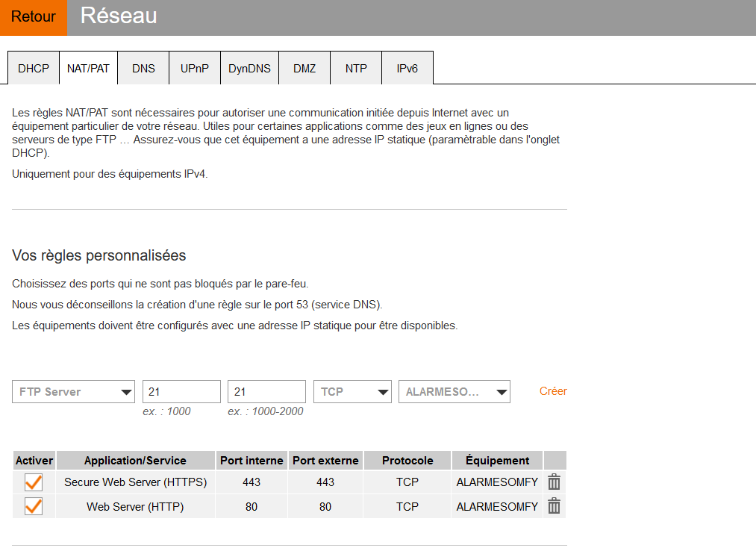Viewport: 756px width, 551px height.
Task: Show the IPv6 tab
Action: click(x=407, y=68)
